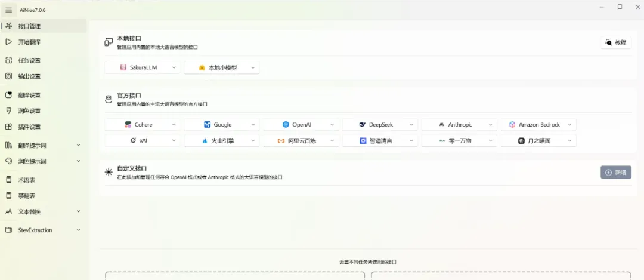Screen dimensions: 644x280
Task: Click the 翻译设置 sidebar icon
Action: click(8, 95)
